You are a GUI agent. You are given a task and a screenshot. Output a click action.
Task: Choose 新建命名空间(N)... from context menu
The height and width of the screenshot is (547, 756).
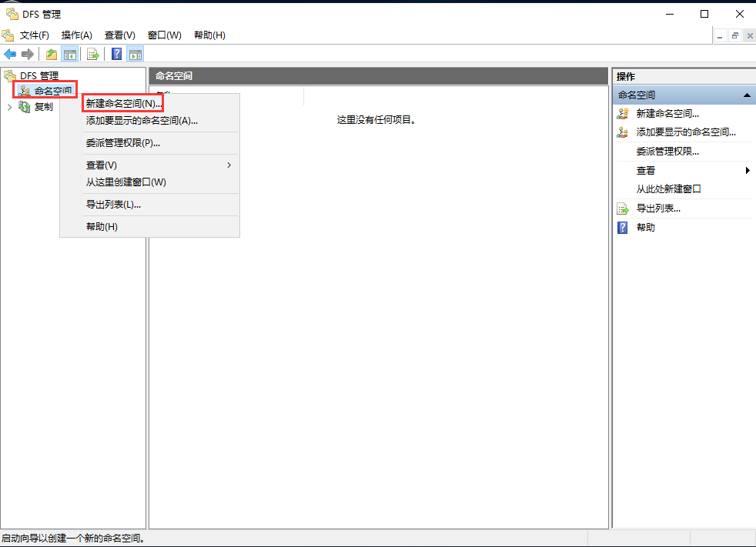click(149, 104)
